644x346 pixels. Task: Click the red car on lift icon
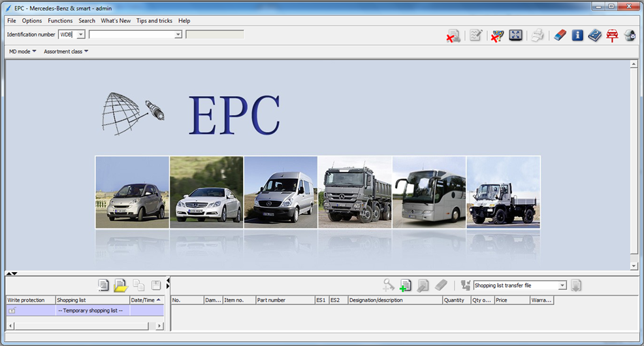coord(612,35)
